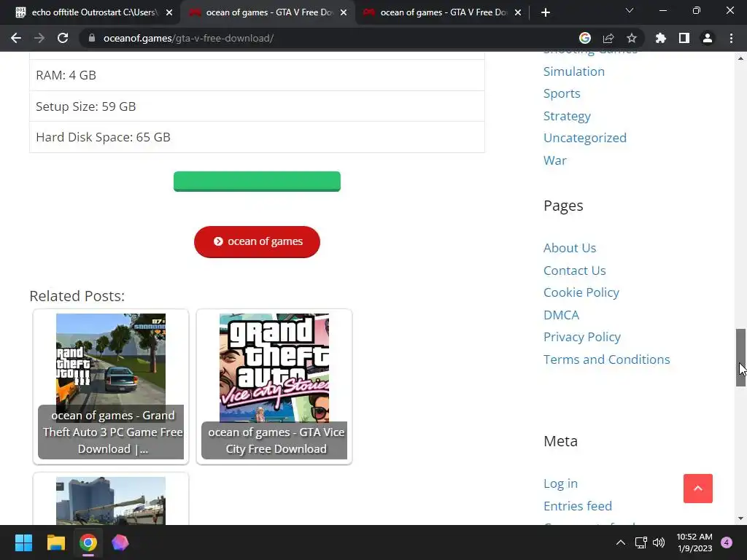Open Windows Start menu
Screen dimensions: 747x560
coord(23,542)
